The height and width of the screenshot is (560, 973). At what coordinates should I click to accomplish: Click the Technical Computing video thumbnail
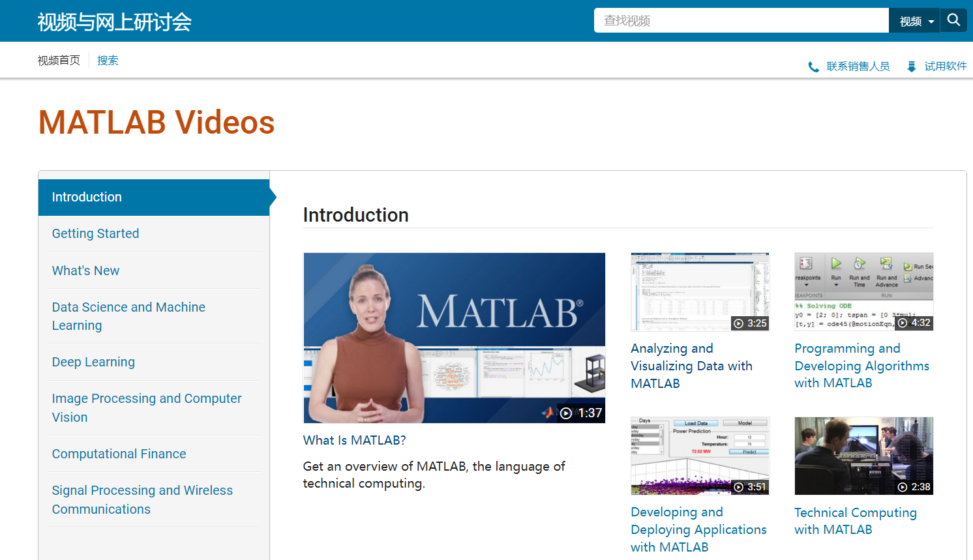click(x=863, y=456)
